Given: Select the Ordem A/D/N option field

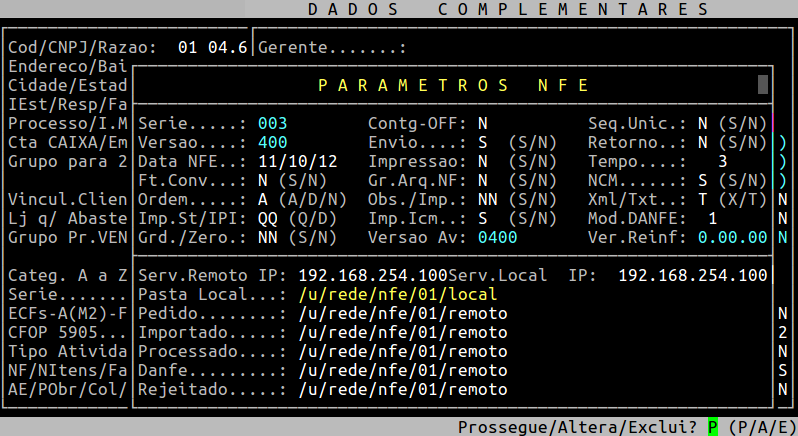Looking at the screenshot, I should tap(263, 199).
